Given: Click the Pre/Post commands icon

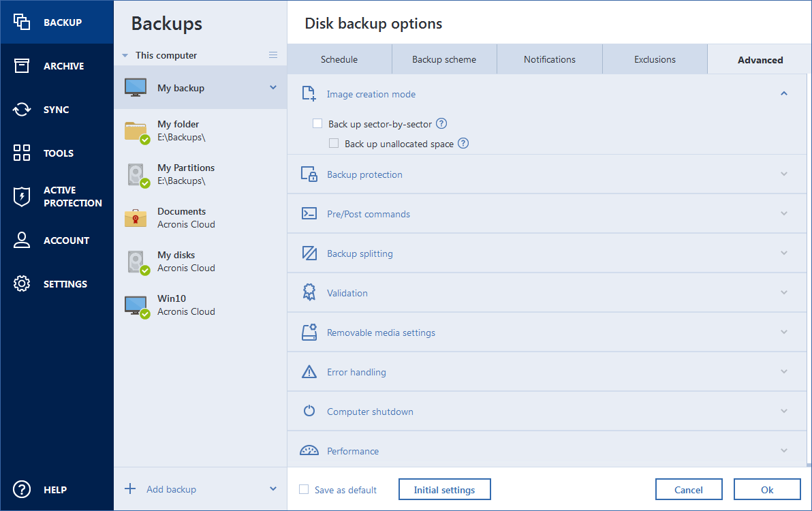Looking at the screenshot, I should [x=309, y=213].
